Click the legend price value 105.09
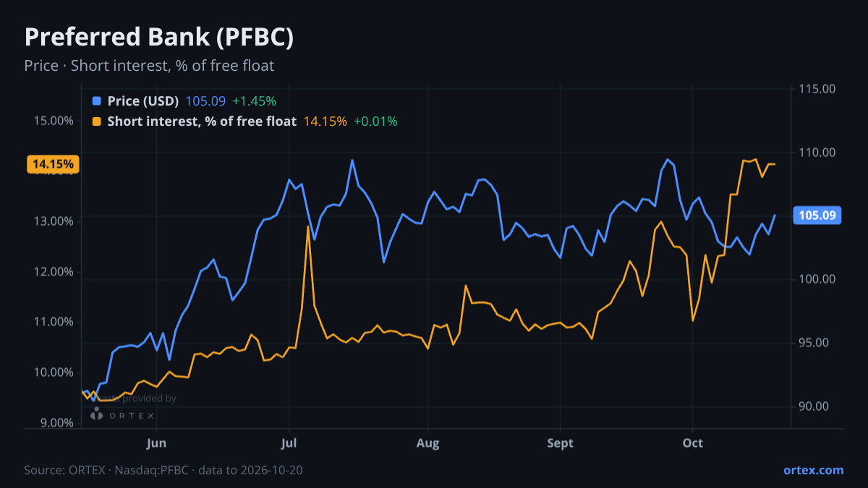Viewport: 868px width, 488px height. (206, 101)
